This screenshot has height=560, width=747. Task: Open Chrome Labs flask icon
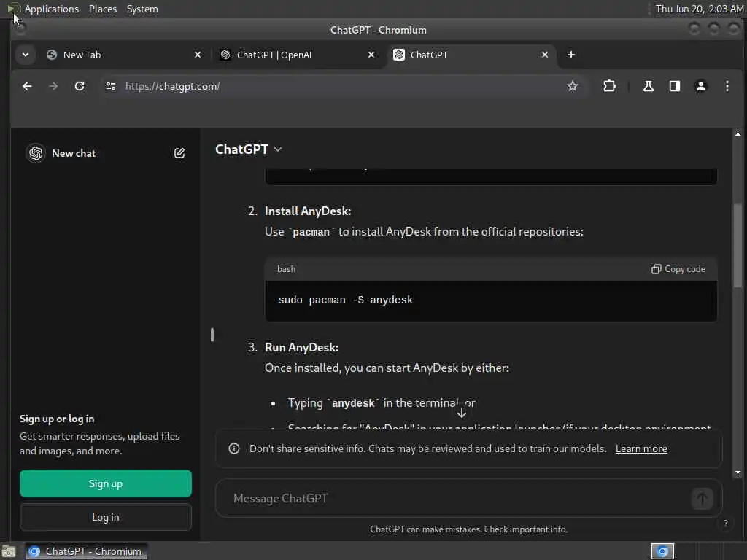pyautogui.click(x=648, y=86)
